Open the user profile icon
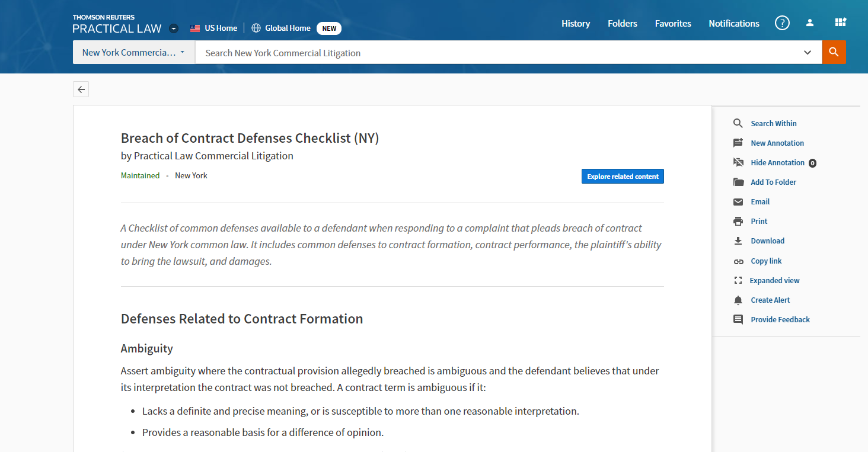 click(x=810, y=23)
